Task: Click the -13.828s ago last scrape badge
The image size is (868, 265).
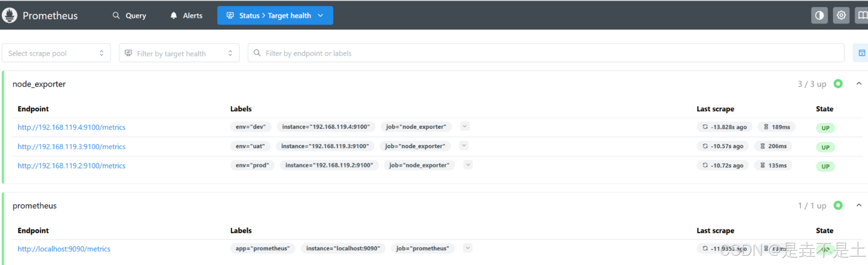Action: point(724,127)
